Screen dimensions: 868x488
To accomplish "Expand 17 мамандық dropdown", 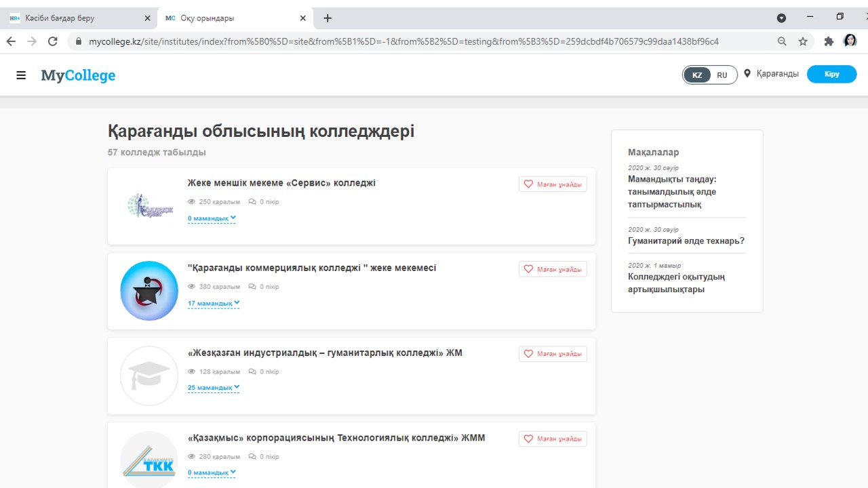I will click(214, 303).
